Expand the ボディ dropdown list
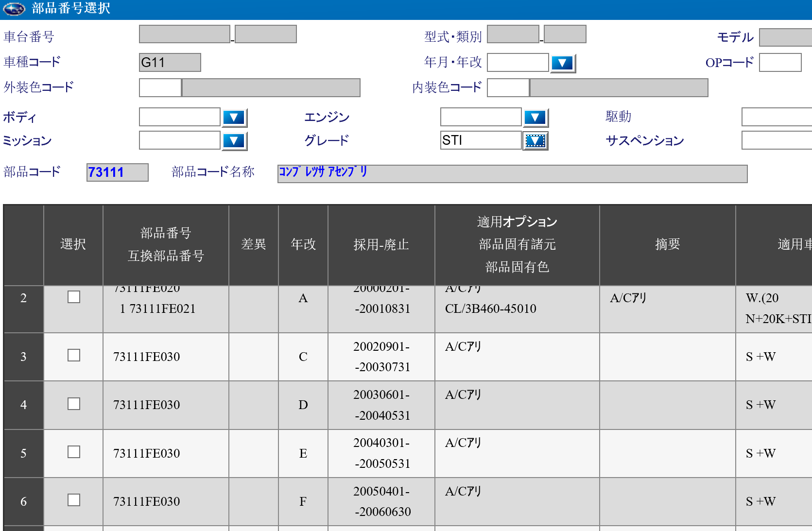The height and width of the screenshot is (531, 812). coord(234,118)
